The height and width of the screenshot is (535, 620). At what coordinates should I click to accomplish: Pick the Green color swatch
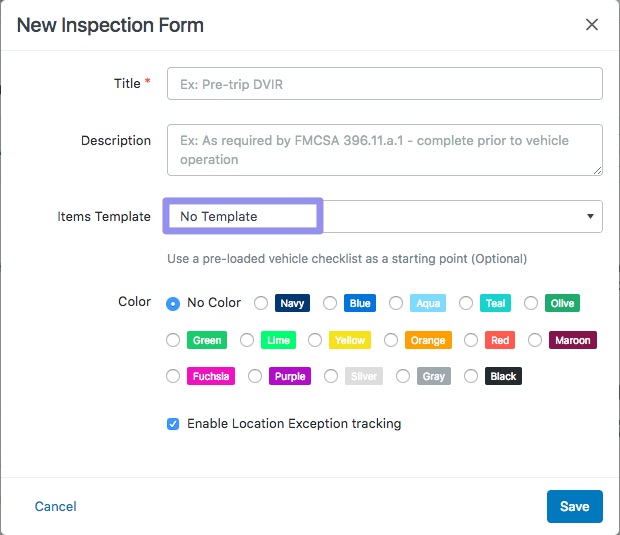tap(207, 340)
